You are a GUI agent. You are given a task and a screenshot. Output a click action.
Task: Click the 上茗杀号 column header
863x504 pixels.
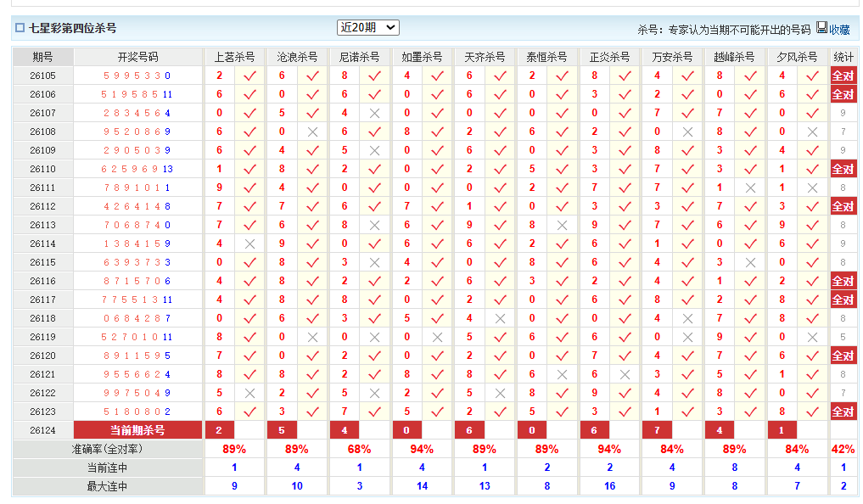coord(234,57)
